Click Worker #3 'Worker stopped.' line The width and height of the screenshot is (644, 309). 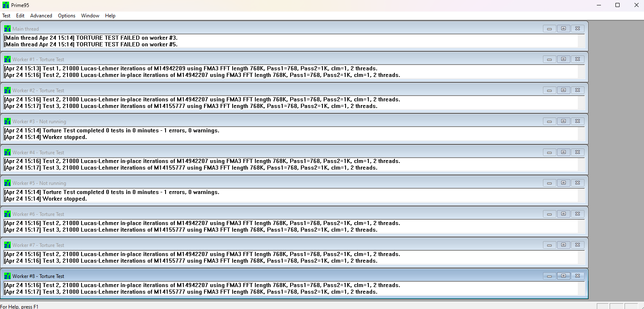point(46,137)
